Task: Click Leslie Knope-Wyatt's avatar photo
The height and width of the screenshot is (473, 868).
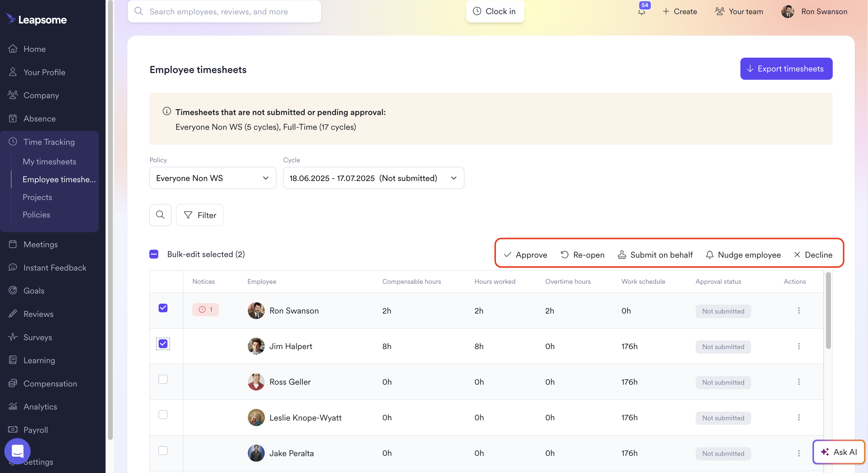Action: pos(256,418)
